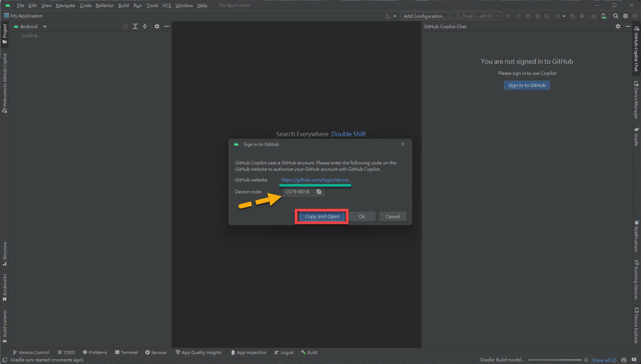Viewport: 641px width, 364px height.
Task: Click the GitHub Copilot status bar icon
Action: tap(624, 360)
